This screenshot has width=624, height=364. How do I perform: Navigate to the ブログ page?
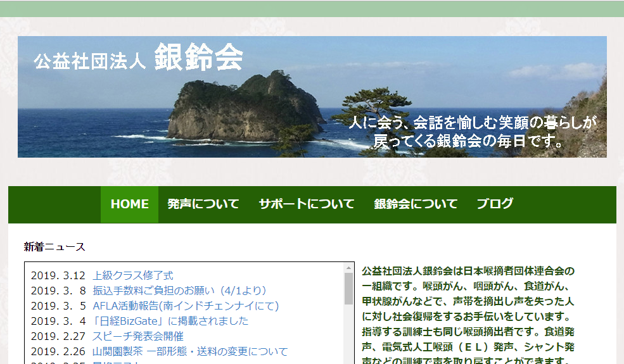(495, 204)
